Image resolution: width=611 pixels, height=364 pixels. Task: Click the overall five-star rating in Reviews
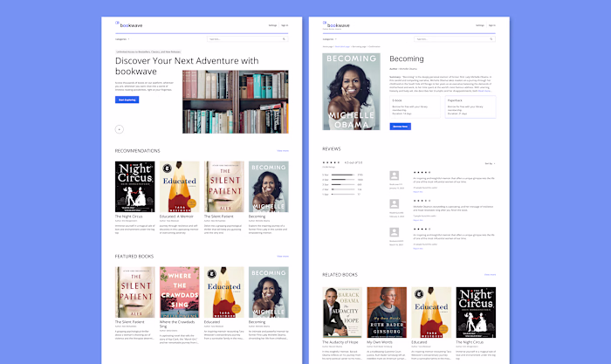[x=331, y=162]
